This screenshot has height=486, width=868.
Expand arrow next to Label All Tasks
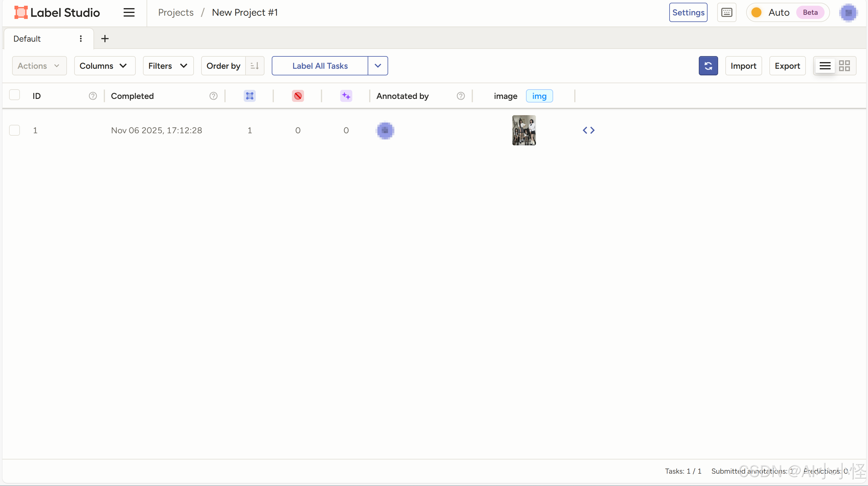pos(377,66)
